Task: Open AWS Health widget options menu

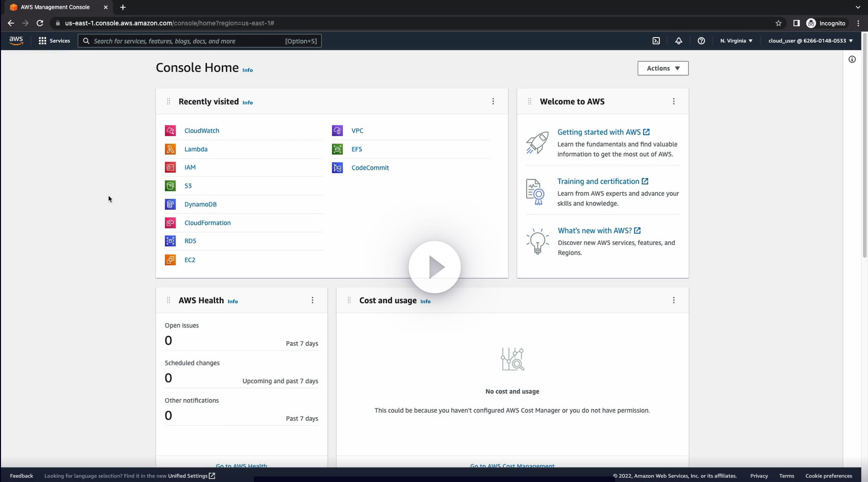Action: [x=313, y=300]
